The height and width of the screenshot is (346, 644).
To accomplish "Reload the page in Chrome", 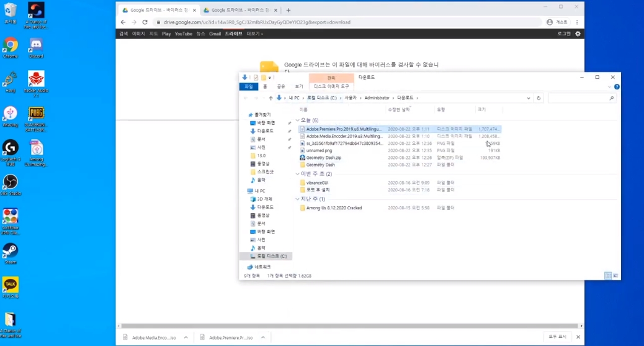I will [x=145, y=22].
